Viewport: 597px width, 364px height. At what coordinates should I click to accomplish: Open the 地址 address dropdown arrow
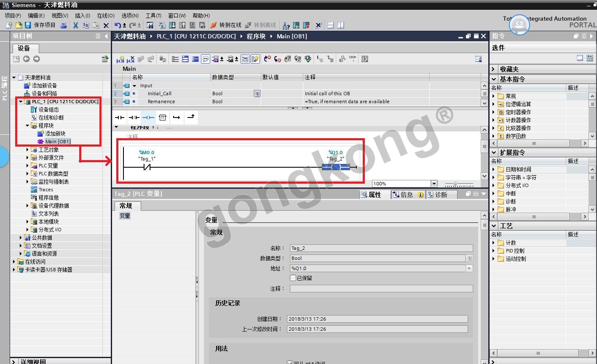[469, 268]
